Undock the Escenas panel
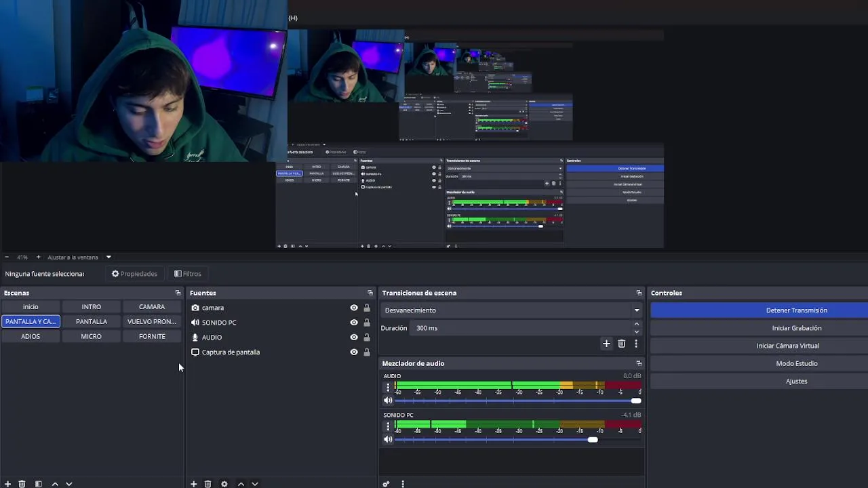This screenshot has height=488, width=868. [178, 293]
